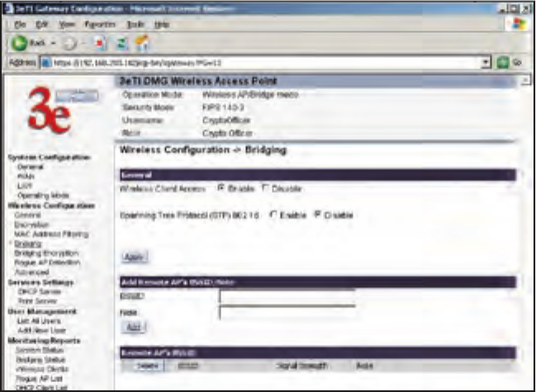
Task: Open System Status report link
Action: [x=40, y=351]
